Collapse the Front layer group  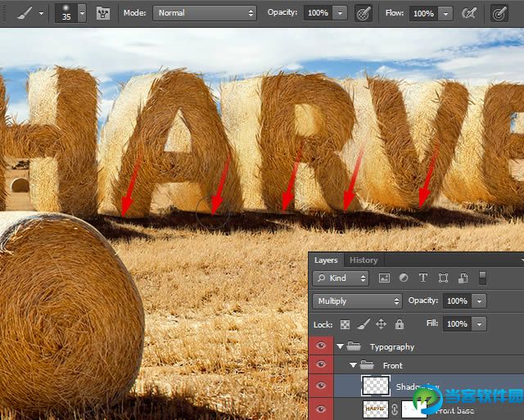351,366
